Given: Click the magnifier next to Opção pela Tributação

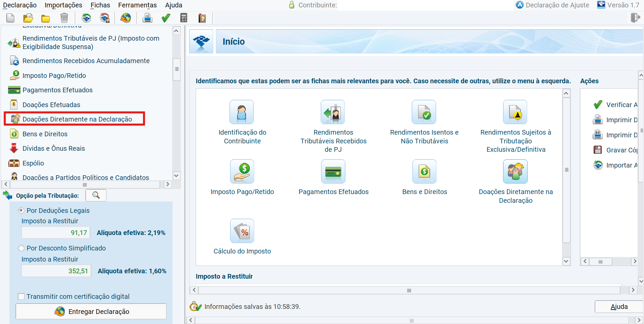Looking at the screenshot, I should [x=96, y=195].
